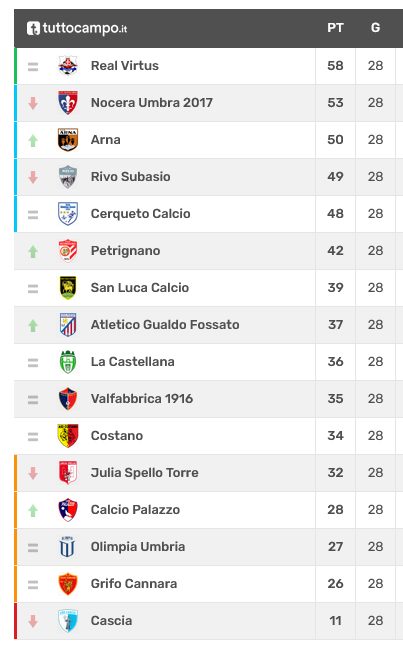Open the Calcio Palazzo team page

(135, 510)
